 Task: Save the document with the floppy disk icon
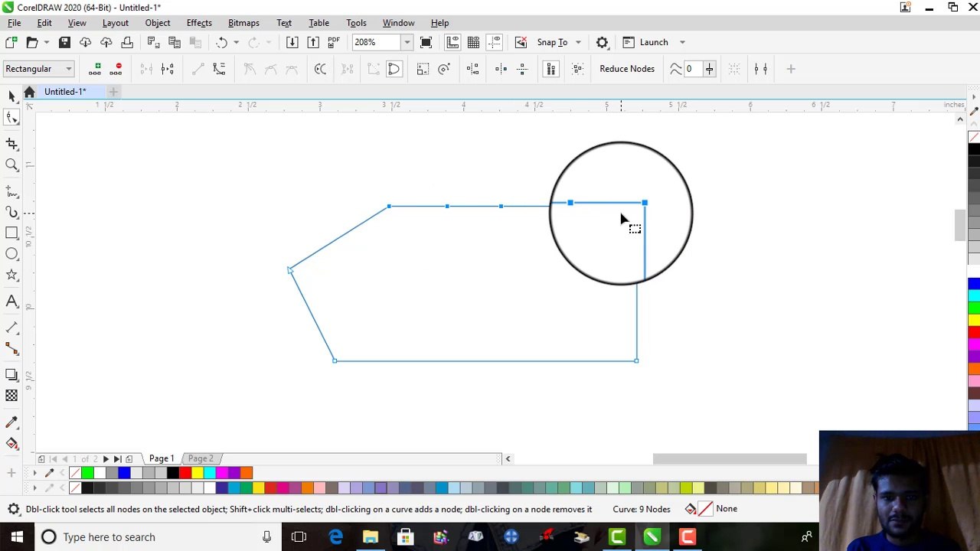point(64,42)
